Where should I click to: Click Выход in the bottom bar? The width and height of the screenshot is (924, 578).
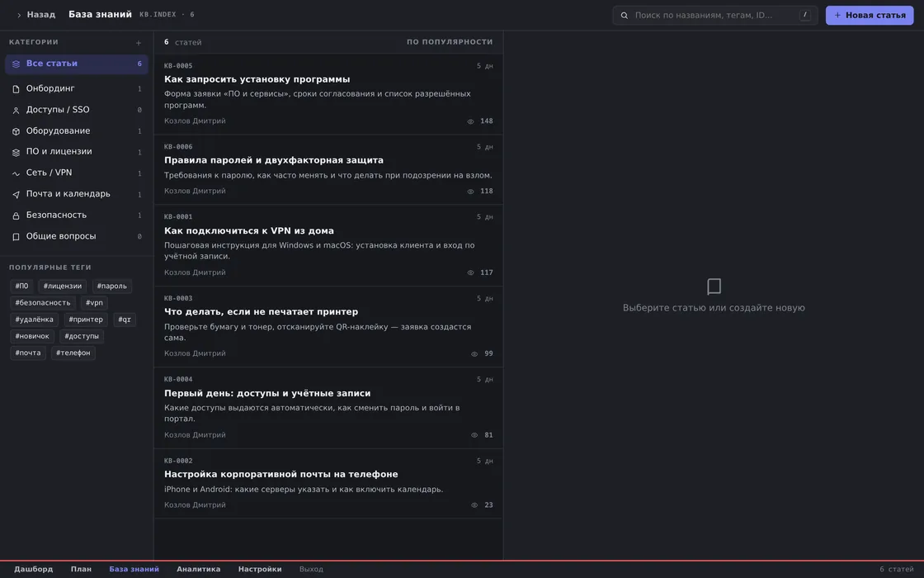tap(311, 569)
